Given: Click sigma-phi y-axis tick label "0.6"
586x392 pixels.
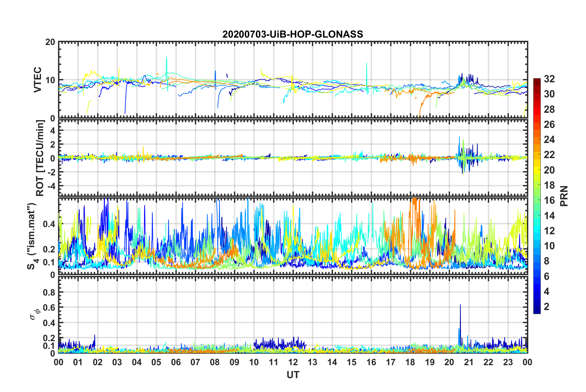Looking at the screenshot, I should click(49, 308).
